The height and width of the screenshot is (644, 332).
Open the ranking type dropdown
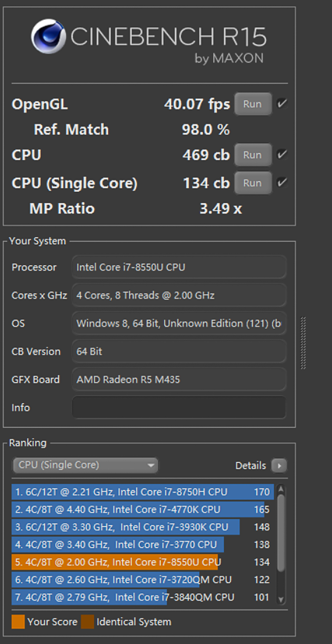(x=85, y=465)
